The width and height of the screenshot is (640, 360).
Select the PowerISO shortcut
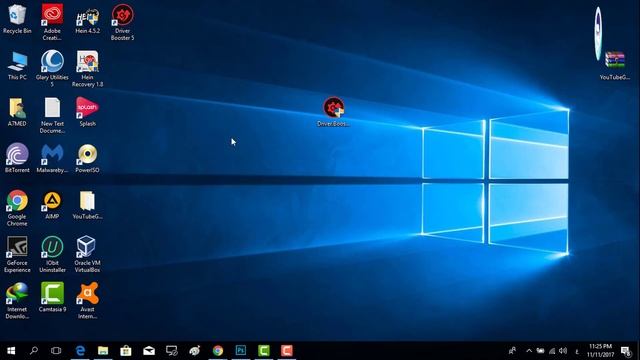click(87, 158)
